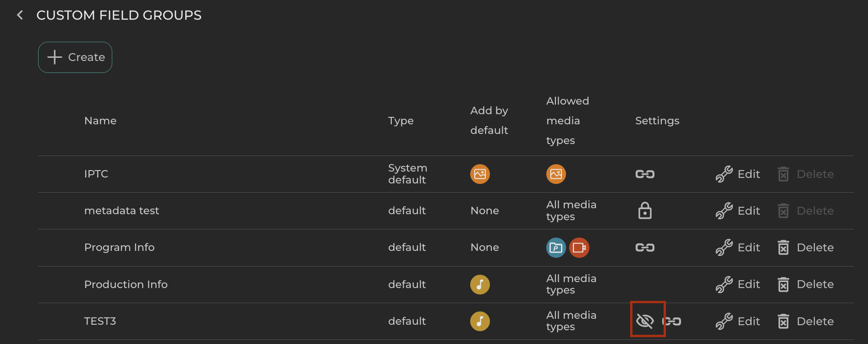Select the TEST3 group name
The height and width of the screenshot is (344, 868).
pyautogui.click(x=100, y=321)
